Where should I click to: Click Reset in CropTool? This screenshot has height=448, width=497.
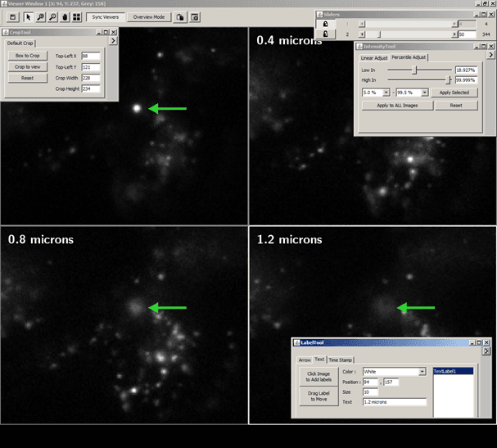[x=28, y=78]
